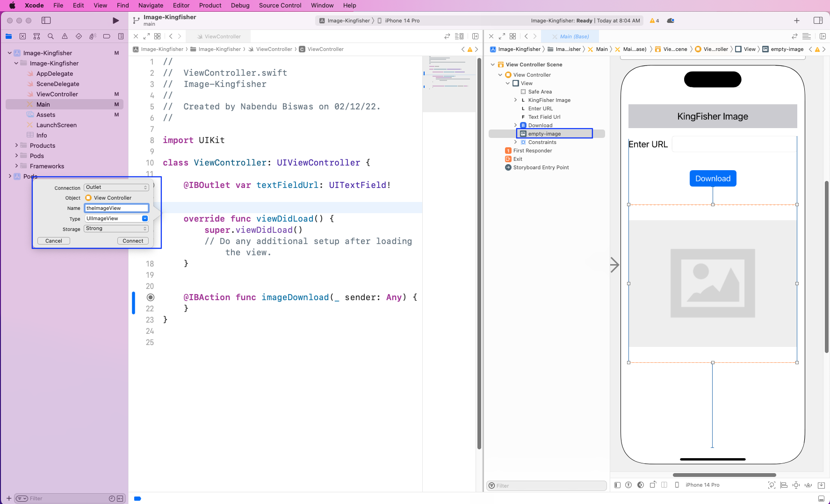Open accessibility options in canvas bar
Viewport: 830px width, 504px height.
coord(628,485)
